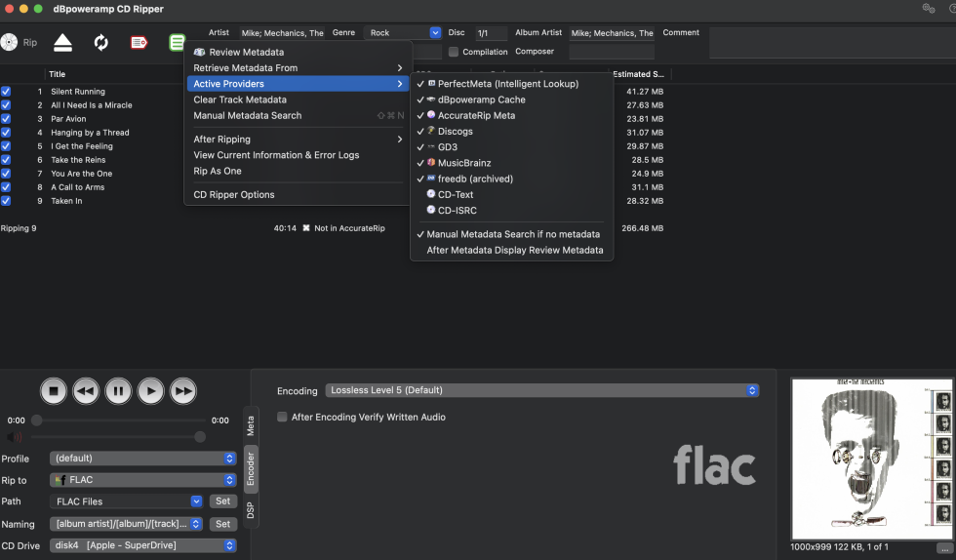956x560 pixels.
Task: Choose Rip As One
Action: coord(298,171)
